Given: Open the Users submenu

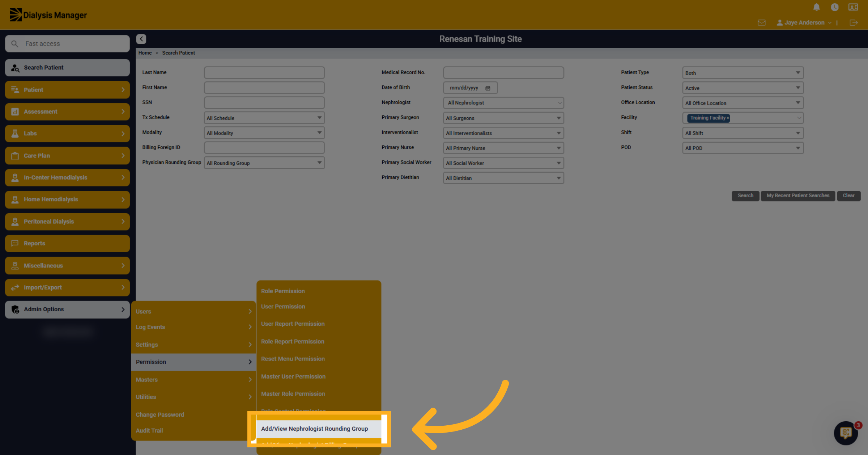Looking at the screenshot, I should pyautogui.click(x=193, y=311).
